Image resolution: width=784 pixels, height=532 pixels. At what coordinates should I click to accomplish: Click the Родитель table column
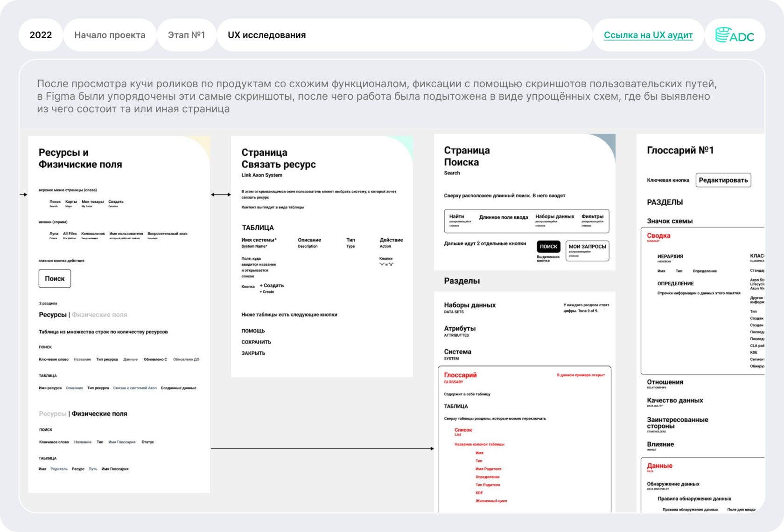59,469
